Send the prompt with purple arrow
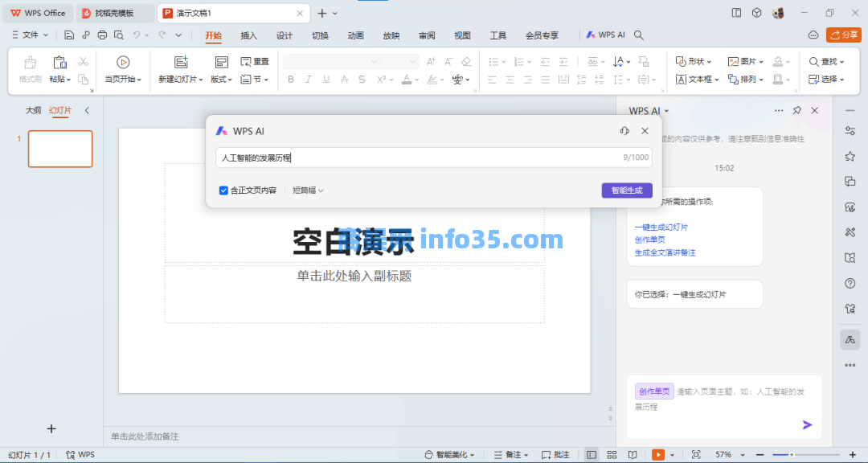Image resolution: width=868 pixels, height=463 pixels. [x=807, y=424]
